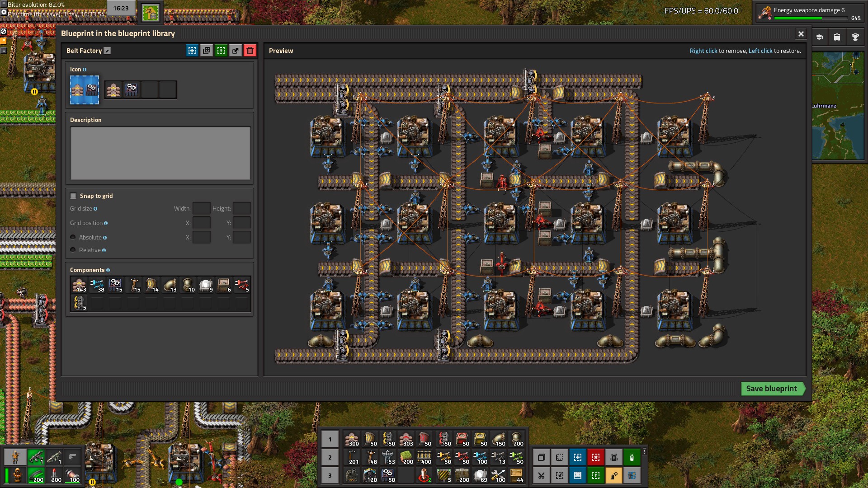Click transport belt component showing 143

click(x=79, y=286)
